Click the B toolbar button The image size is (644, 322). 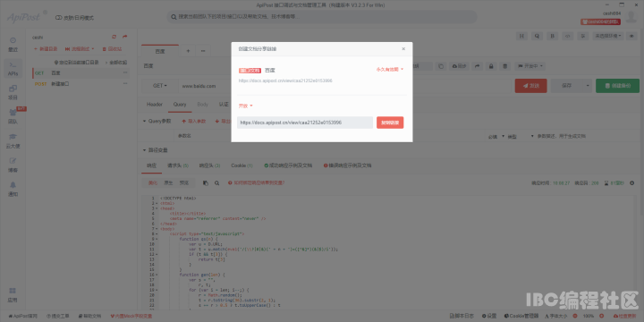552,36
